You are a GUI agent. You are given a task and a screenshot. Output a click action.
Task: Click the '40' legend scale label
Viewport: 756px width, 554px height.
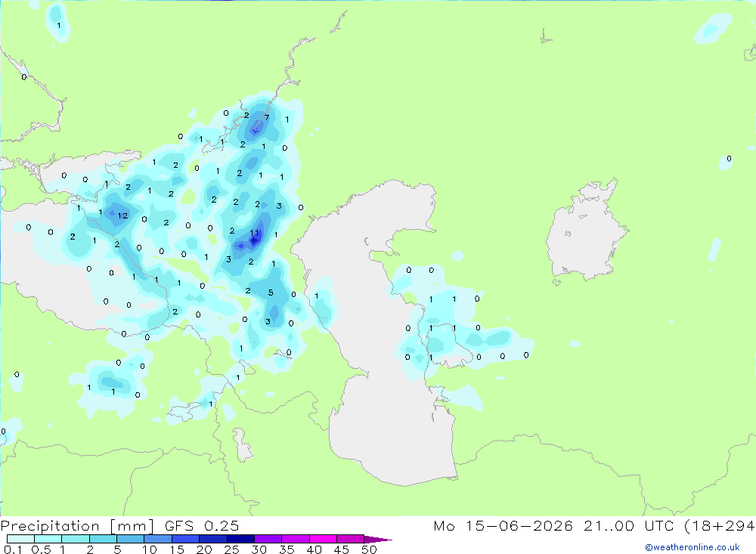(x=314, y=549)
